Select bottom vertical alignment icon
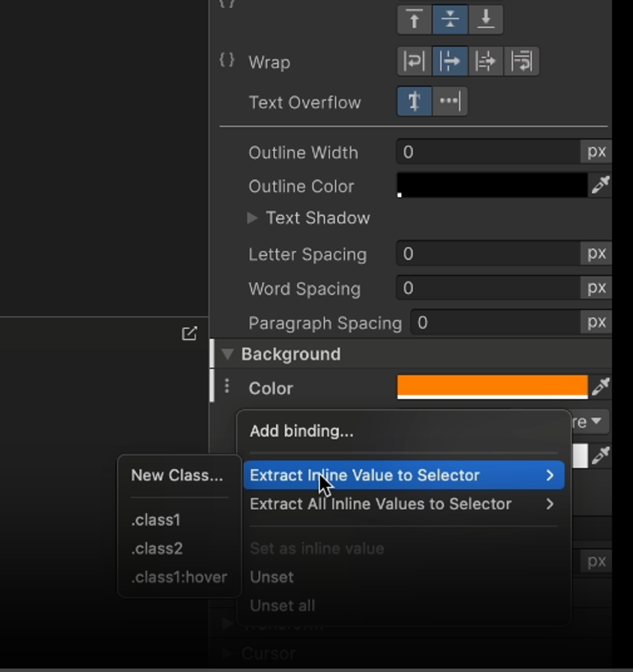 pos(486,19)
